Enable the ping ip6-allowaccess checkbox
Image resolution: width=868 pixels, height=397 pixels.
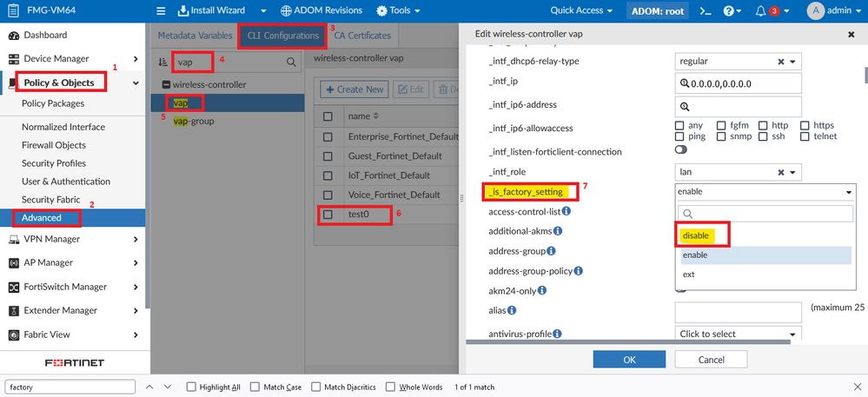click(679, 136)
